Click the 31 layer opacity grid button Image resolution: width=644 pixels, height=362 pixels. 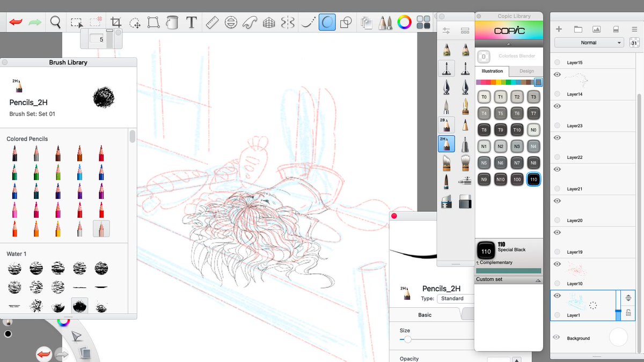tap(634, 43)
